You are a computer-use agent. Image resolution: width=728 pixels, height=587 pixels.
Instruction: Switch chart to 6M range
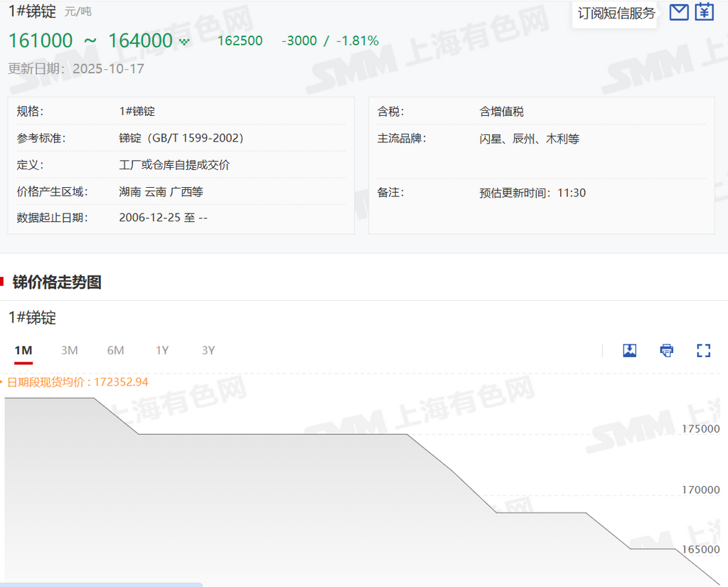coord(115,350)
